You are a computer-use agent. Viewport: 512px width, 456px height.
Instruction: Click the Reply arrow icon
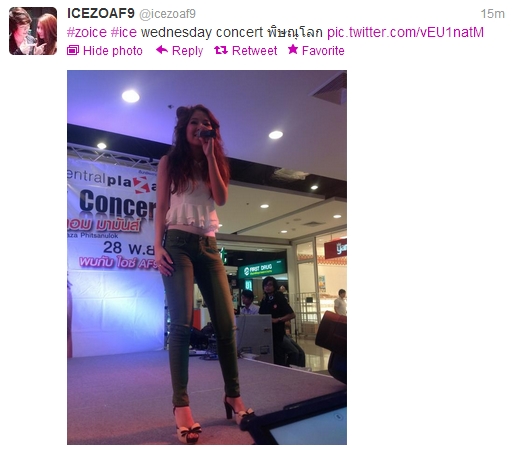tap(162, 50)
